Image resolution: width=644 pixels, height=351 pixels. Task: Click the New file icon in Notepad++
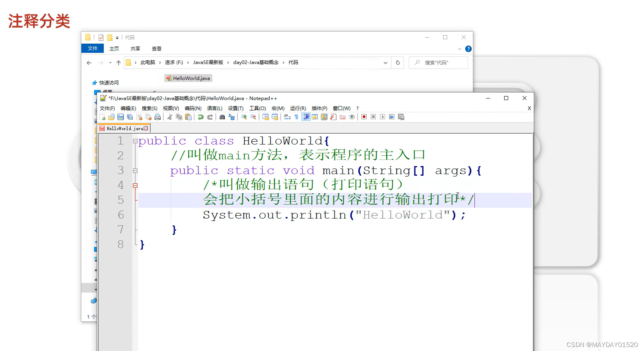(x=103, y=117)
